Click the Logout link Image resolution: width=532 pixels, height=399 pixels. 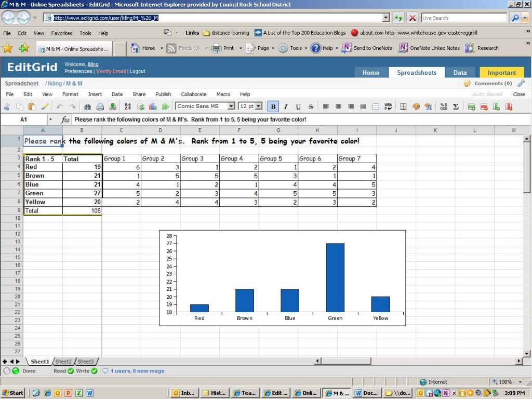(137, 71)
